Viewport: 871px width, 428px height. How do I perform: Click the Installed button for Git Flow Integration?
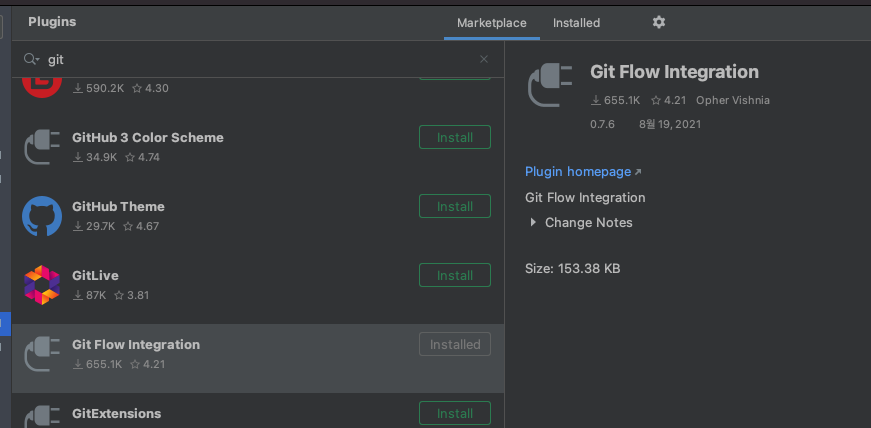coord(455,344)
